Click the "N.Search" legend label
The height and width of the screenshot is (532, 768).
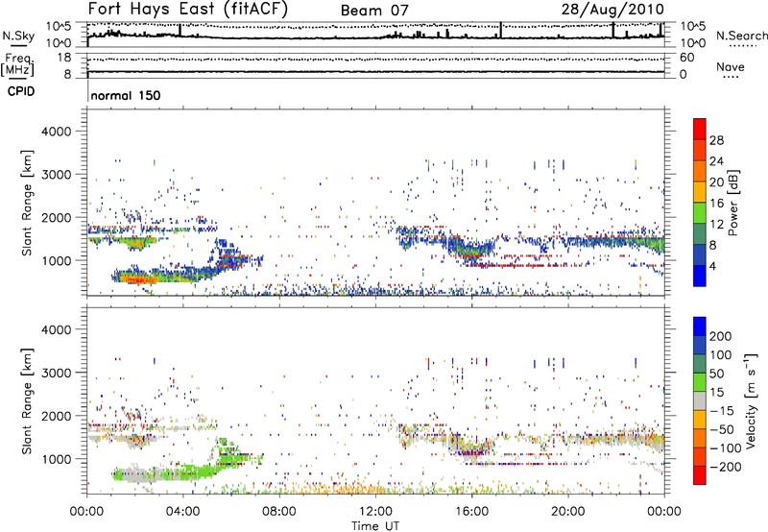tap(741, 36)
